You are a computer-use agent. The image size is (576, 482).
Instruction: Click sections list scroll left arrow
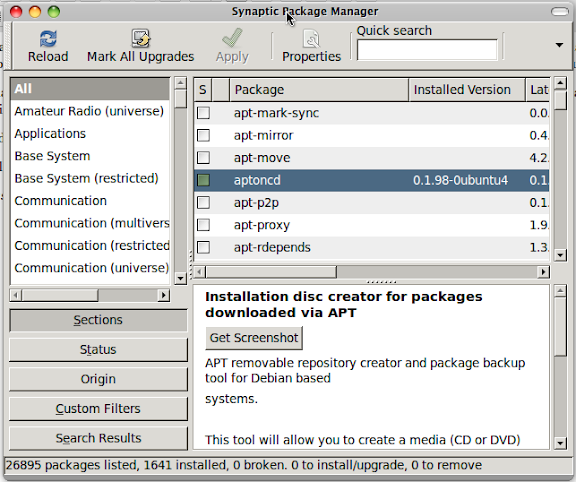[x=15, y=295]
